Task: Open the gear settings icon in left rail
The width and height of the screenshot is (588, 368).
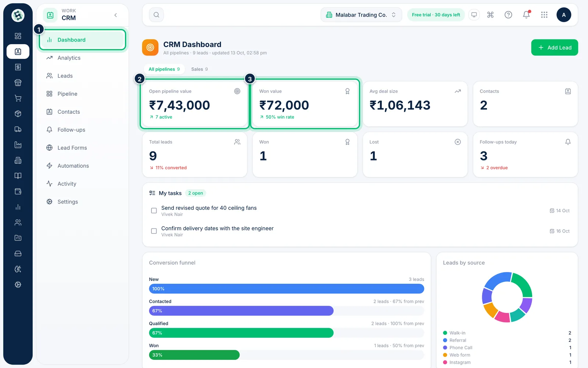Action: (x=18, y=284)
